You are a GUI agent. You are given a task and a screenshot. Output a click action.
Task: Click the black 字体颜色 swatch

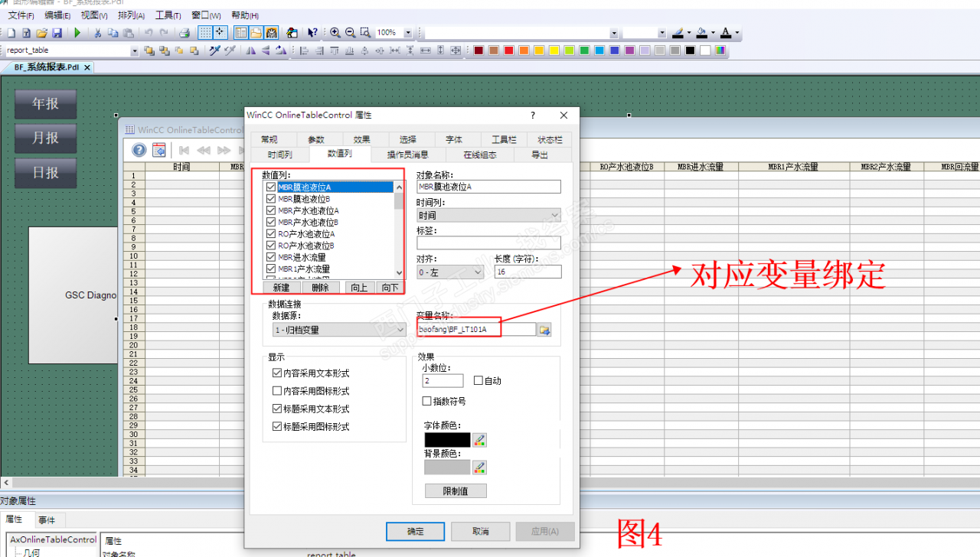click(447, 440)
